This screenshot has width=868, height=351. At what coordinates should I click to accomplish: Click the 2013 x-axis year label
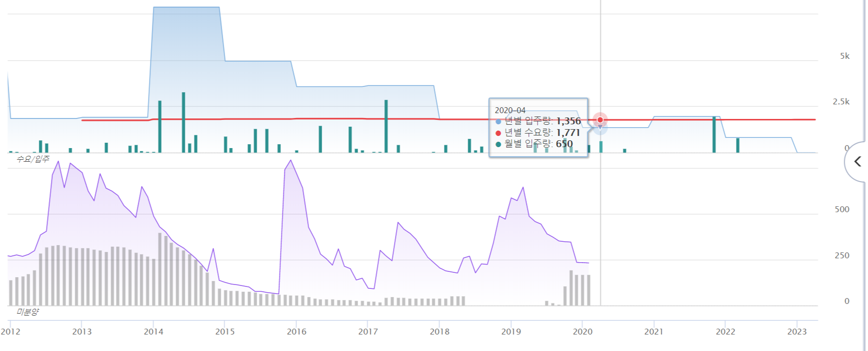coord(82,332)
